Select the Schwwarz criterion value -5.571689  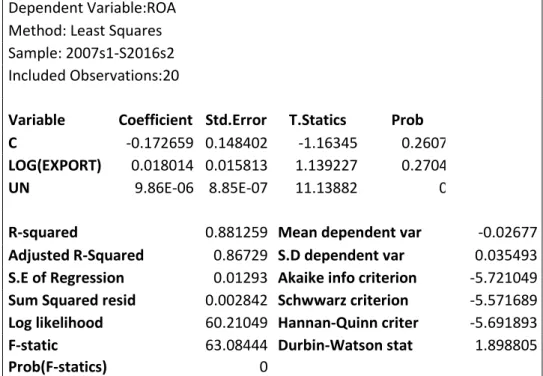[x=504, y=301]
